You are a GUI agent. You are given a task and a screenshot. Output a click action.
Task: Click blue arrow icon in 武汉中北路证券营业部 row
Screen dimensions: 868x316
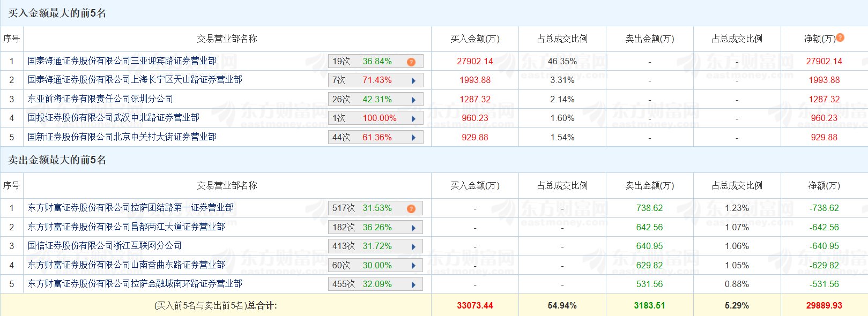[413, 119]
